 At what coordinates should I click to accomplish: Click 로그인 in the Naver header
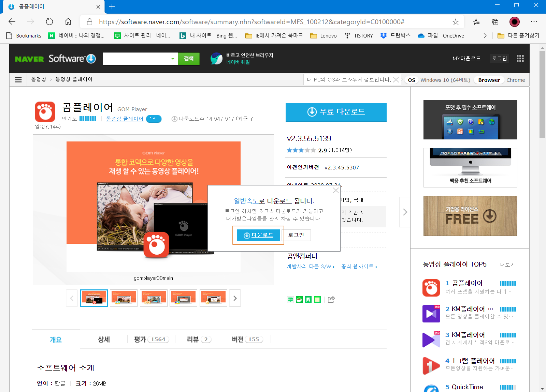500,59
